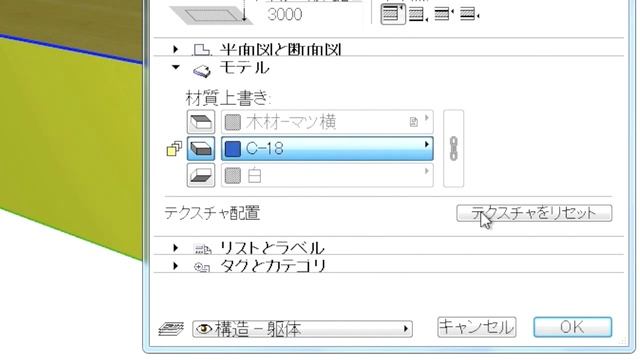Open the 白 material dropdown
The width and height of the screenshot is (640, 360).
click(x=327, y=175)
